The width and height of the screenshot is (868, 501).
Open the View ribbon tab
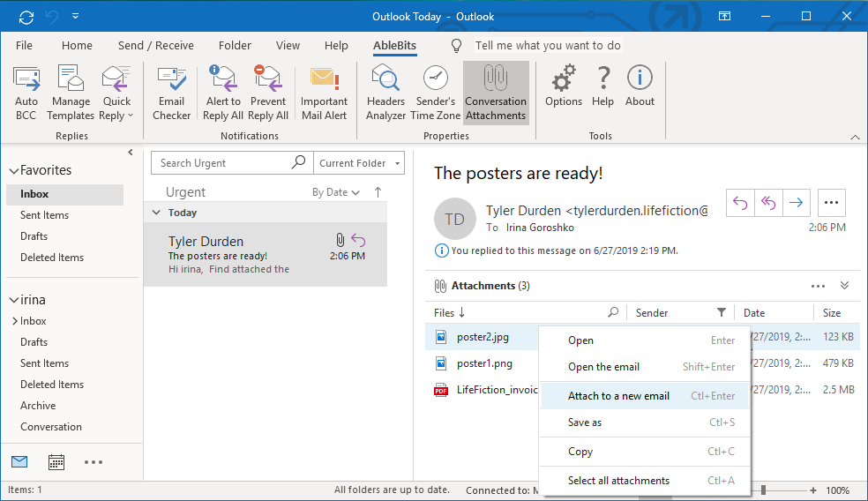[288, 45]
